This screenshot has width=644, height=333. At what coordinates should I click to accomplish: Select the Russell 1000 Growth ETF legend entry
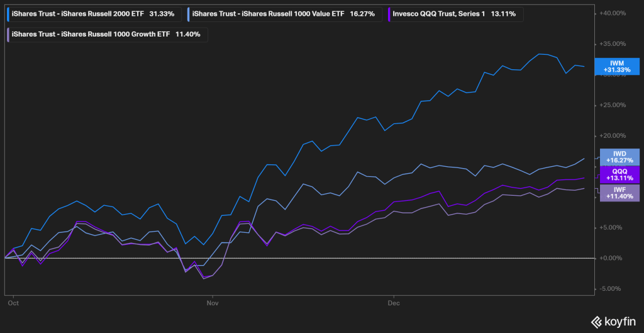106,34
